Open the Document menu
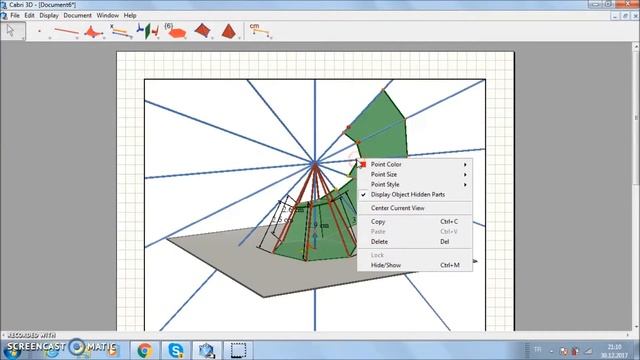640x360 pixels. pyautogui.click(x=77, y=16)
